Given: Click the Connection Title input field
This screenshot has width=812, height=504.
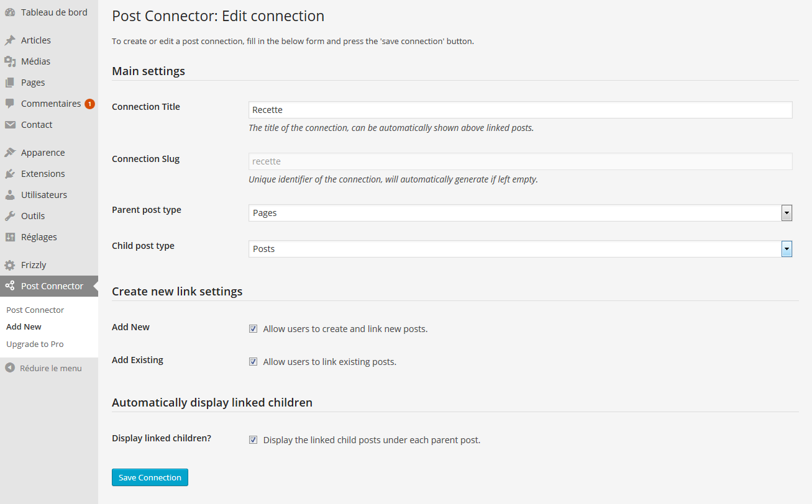Looking at the screenshot, I should (x=521, y=110).
